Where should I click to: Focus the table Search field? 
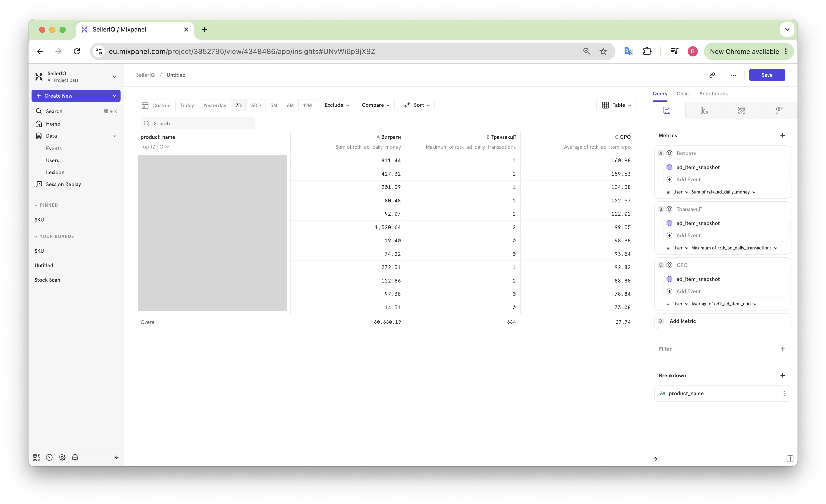pos(198,124)
